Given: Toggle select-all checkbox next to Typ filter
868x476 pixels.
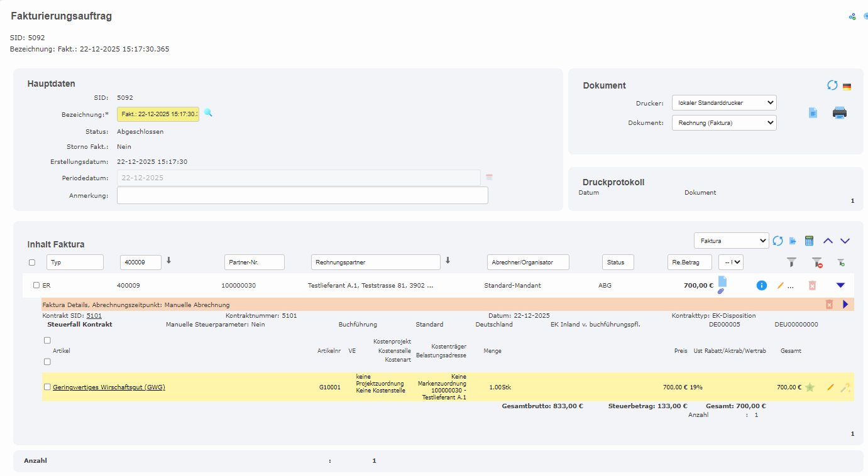Looking at the screenshot, I should tap(32, 262).
